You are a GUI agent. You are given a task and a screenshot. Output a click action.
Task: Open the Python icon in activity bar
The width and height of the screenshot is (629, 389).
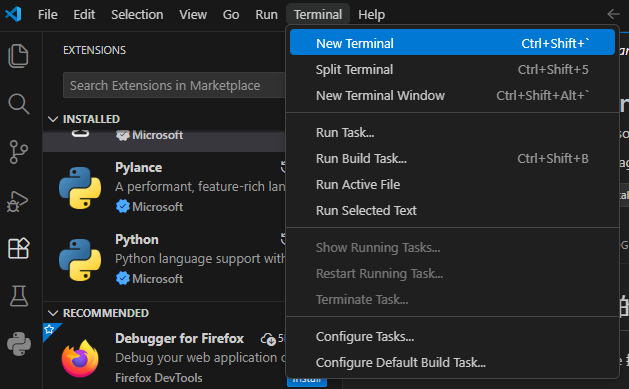pyautogui.click(x=19, y=344)
